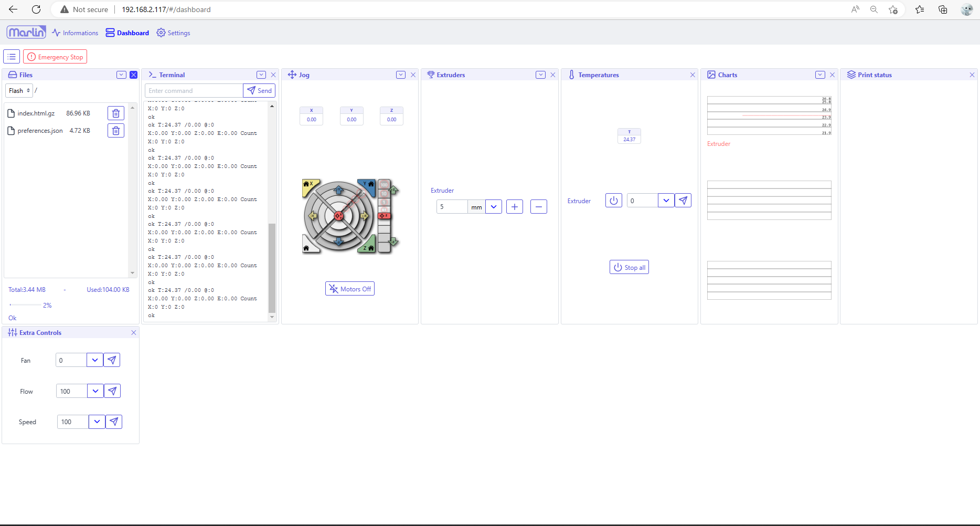Screen dimensions: 980x526
Task: Toggle the Extruder heater power button
Action: pyautogui.click(x=613, y=201)
